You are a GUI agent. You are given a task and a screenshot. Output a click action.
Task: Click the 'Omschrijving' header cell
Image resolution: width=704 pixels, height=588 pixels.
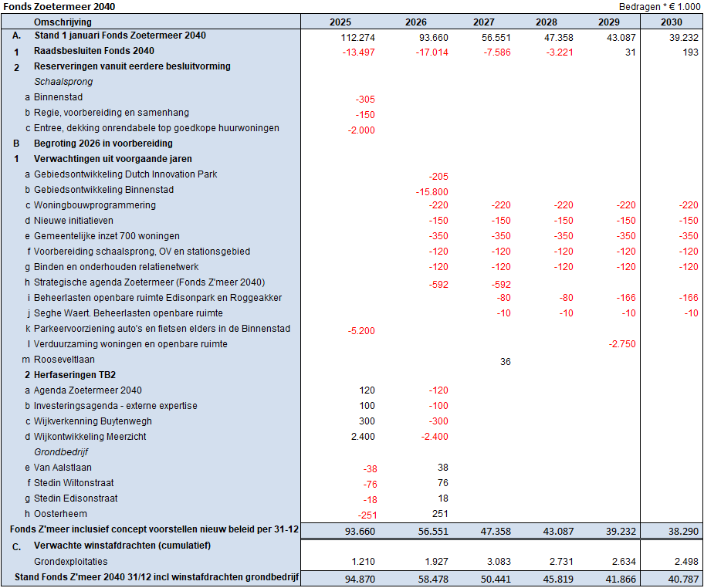63,22
